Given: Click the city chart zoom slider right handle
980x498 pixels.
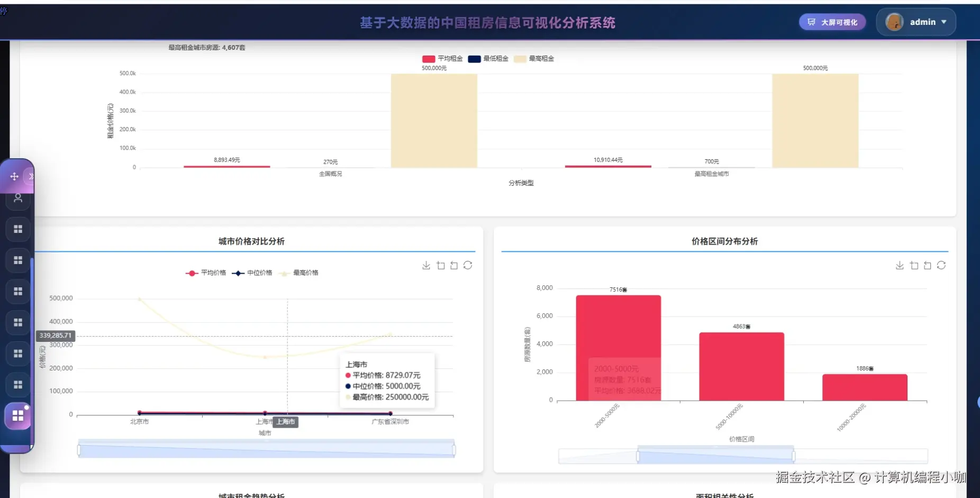Looking at the screenshot, I should click(x=454, y=450).
